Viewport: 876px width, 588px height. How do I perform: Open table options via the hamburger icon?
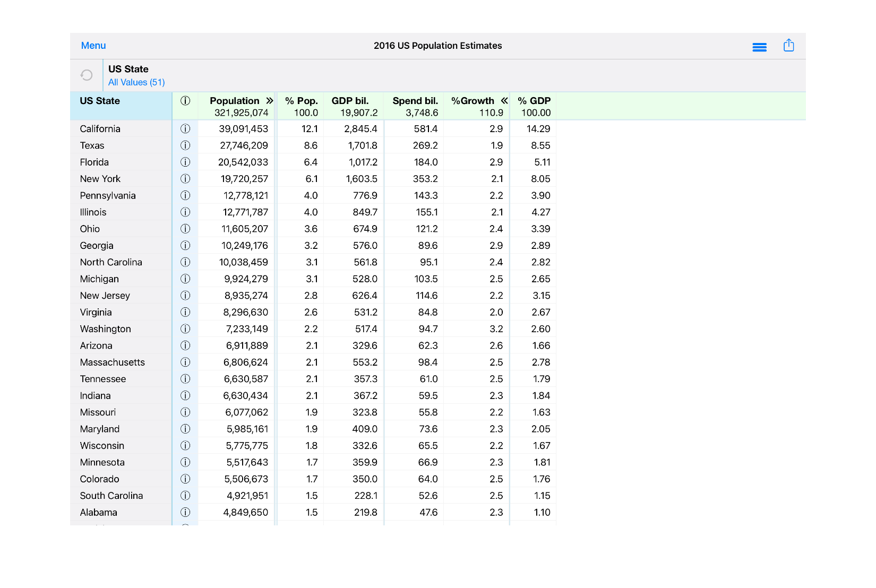click(760, 47)
